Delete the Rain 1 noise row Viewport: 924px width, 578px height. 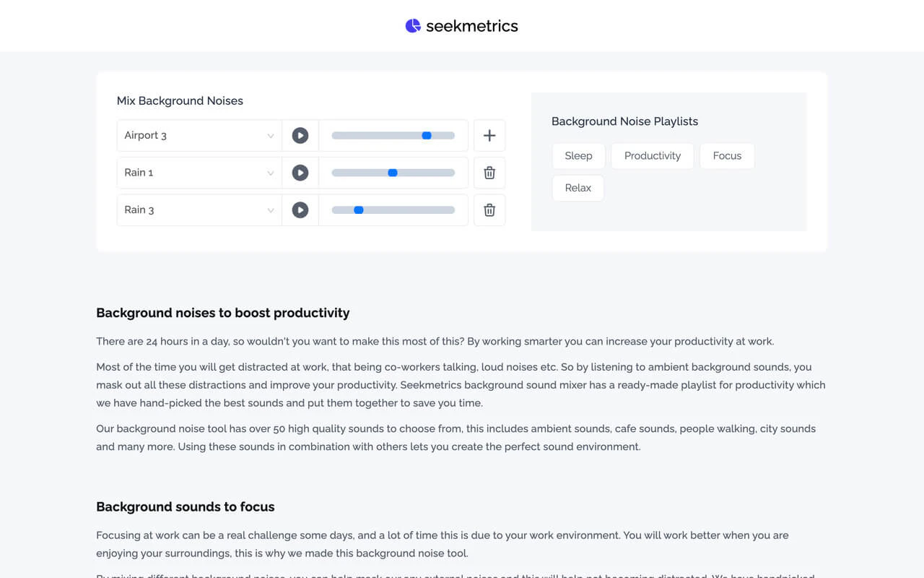pyautogui.click(x=489, y=173)
